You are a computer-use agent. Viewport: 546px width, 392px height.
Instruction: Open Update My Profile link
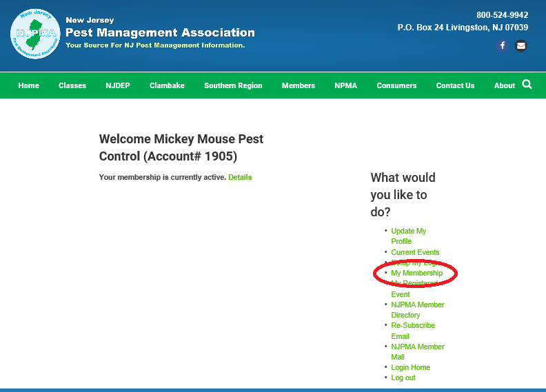coord(408,236)
